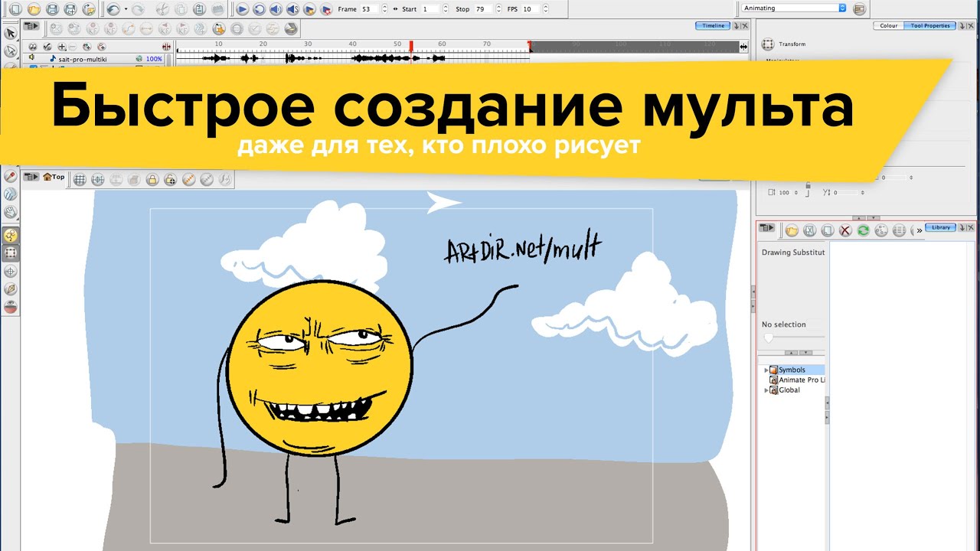980x551 pixels.
Task: Open the Library view menu button
Action: click(x=768, y=229)
